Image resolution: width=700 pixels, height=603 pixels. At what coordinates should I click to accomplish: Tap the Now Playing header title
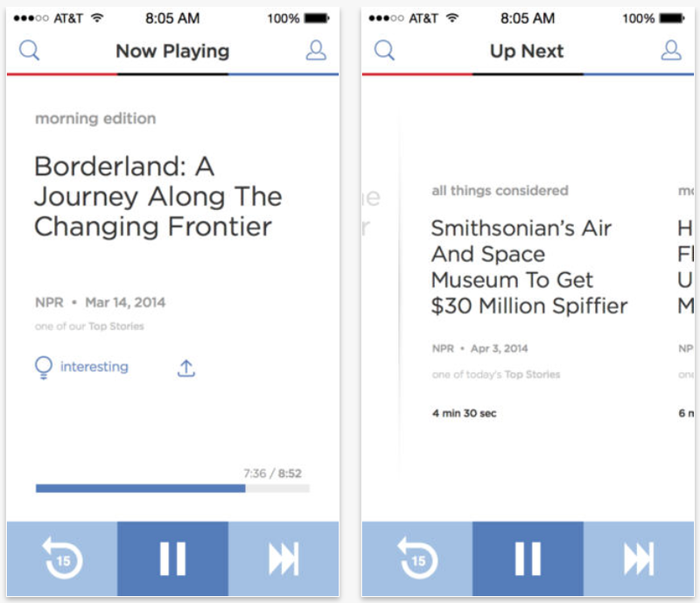[x=172, y=51]
